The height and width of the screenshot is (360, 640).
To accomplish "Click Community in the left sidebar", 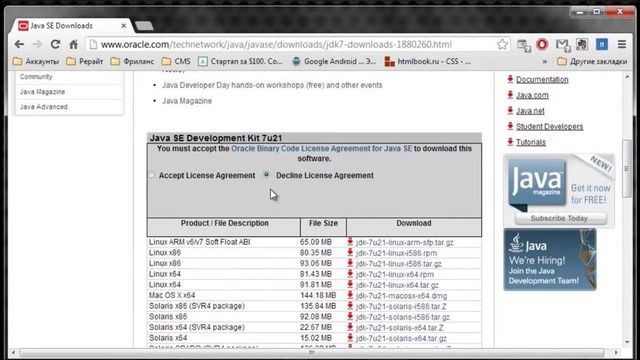I will (x=36, y=77).
